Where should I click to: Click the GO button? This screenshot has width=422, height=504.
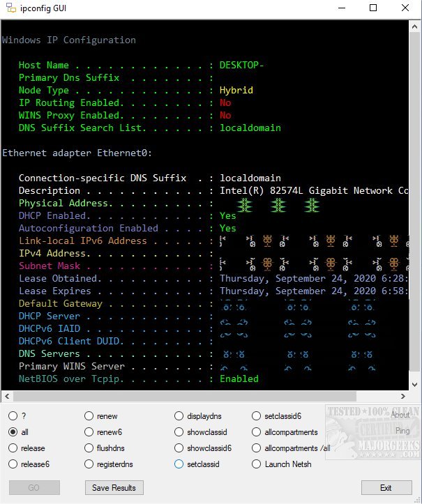tap(34, 487)
